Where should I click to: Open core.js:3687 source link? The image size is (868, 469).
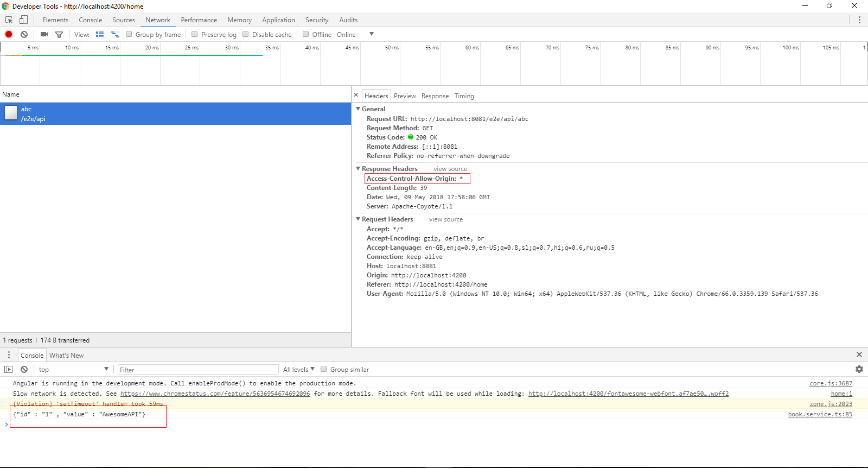click(831, 383)
